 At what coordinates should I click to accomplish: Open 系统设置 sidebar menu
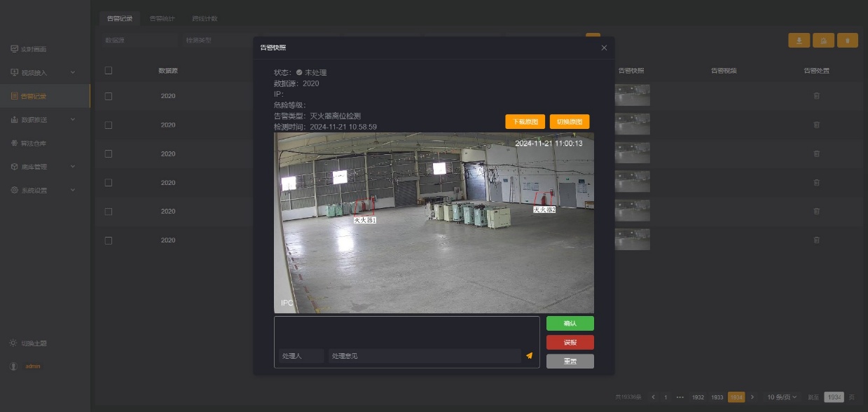(x=43, y=191)
